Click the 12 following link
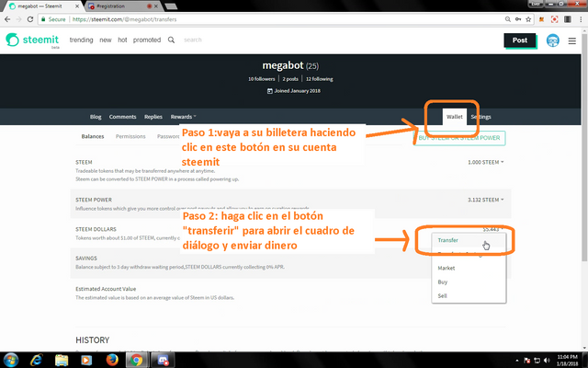The height and width of the screenshot is (368, 588). [x=319, y=79]
